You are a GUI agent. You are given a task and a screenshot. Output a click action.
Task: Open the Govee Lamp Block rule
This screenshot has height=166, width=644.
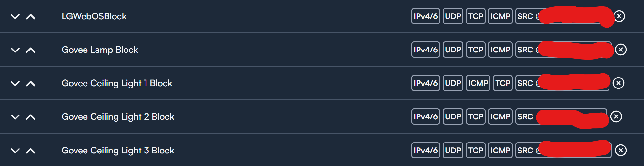click(x=100, y=50)
